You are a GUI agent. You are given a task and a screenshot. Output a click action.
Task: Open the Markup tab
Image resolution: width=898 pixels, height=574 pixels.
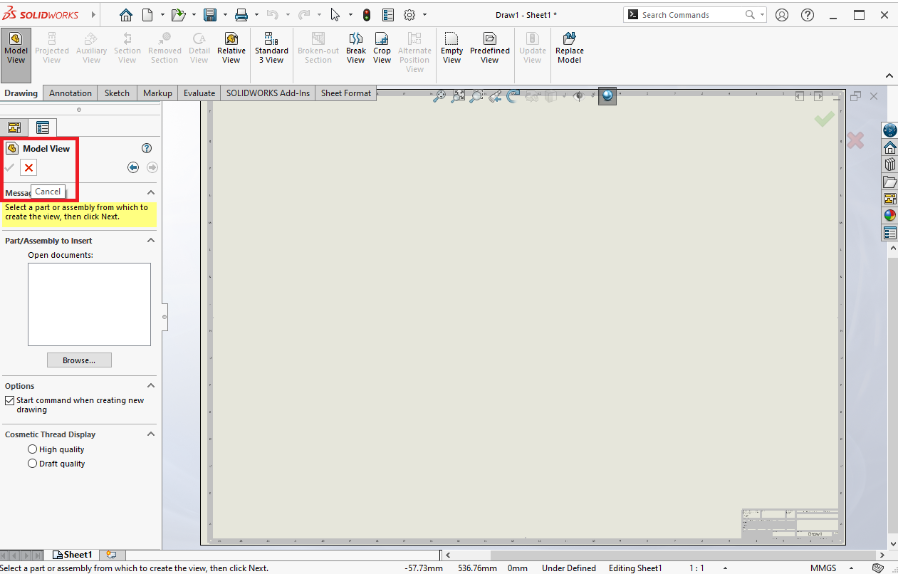[x=157, y=93]
